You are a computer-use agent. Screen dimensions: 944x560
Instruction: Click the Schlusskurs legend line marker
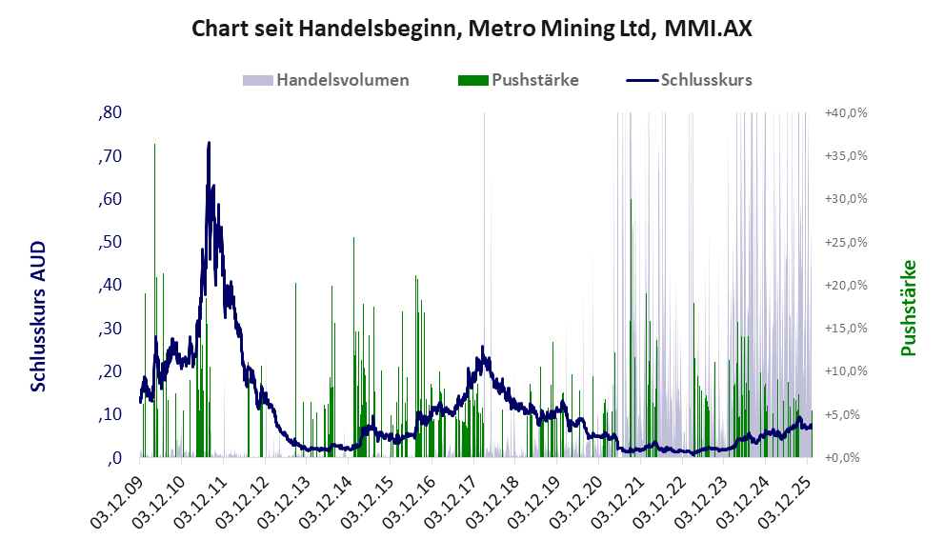point(642,80)
